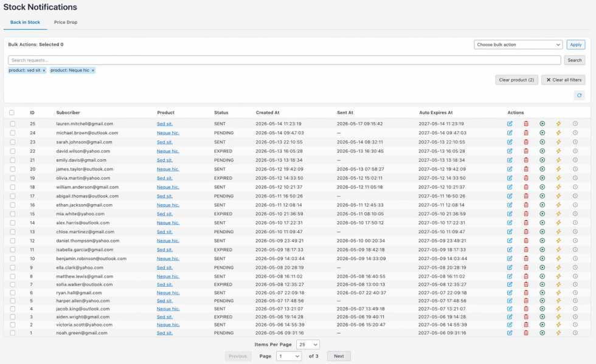Image resolution: width=596 pixels, height=364 pixels.
Task: Resend the notification for sarah.johnson@yahoo.com
Action: (542, 142)
